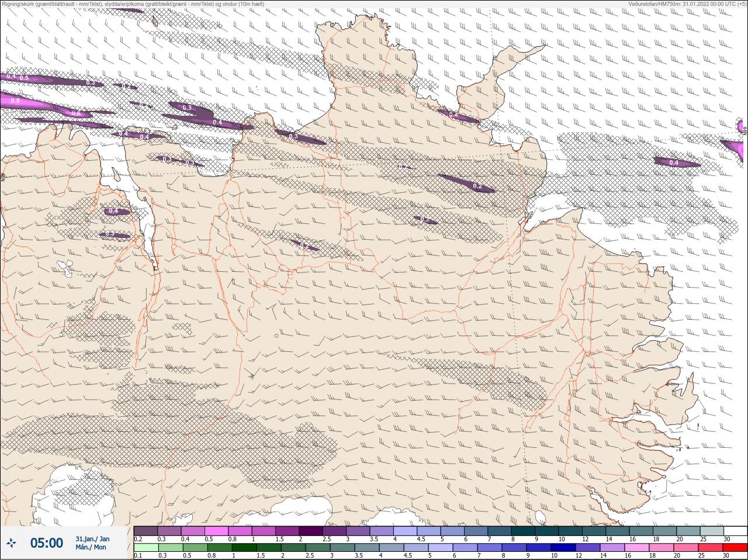Click the 0.5 precipitation value near top-left coast
Image resolution: width=748 pixels, height=560 pixels.
tap(24, 78)
